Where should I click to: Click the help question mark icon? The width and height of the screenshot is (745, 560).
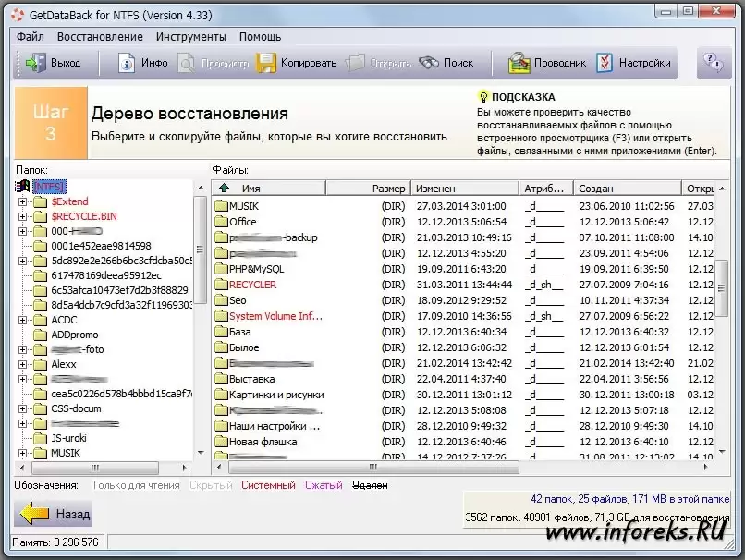tap(714, 63)
